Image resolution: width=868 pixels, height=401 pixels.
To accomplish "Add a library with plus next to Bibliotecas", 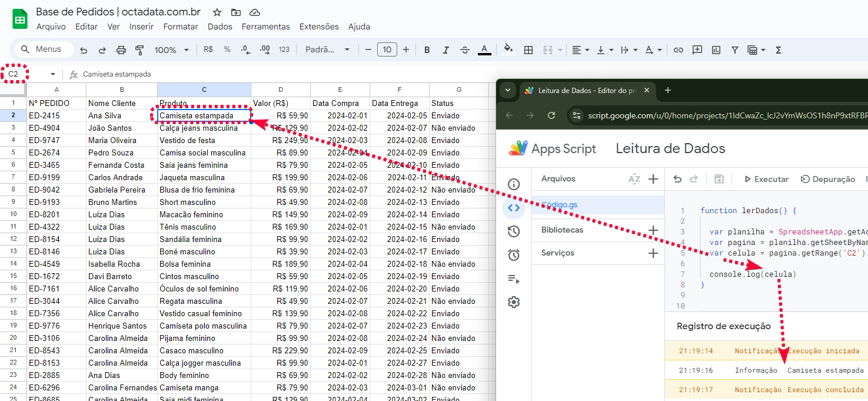I will tap(653, 230).
